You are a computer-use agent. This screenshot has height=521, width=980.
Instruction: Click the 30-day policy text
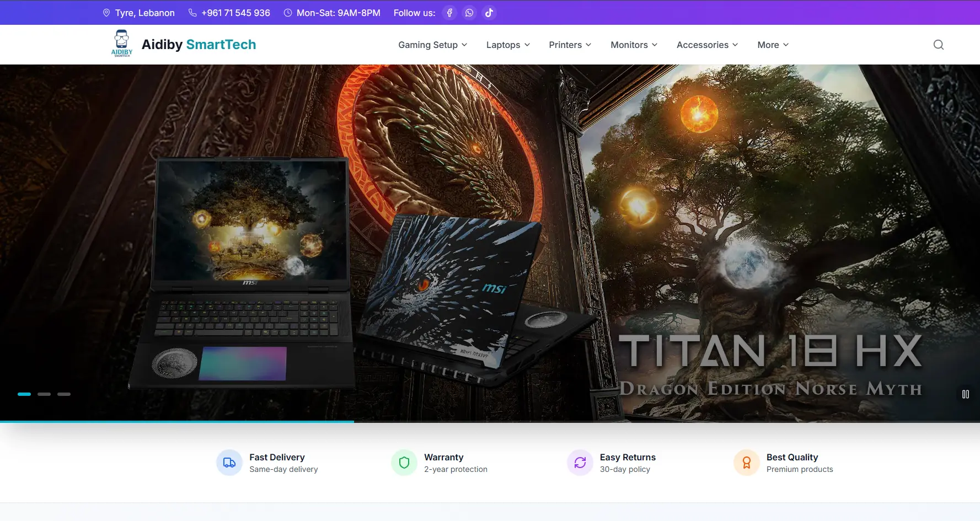pyautogui.click(x=625, y=469)
